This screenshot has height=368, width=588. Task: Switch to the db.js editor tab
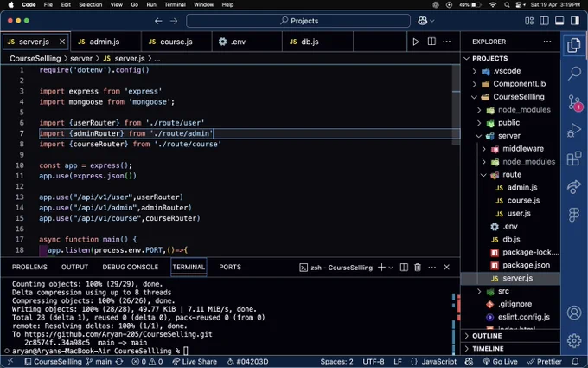point(317,42)
